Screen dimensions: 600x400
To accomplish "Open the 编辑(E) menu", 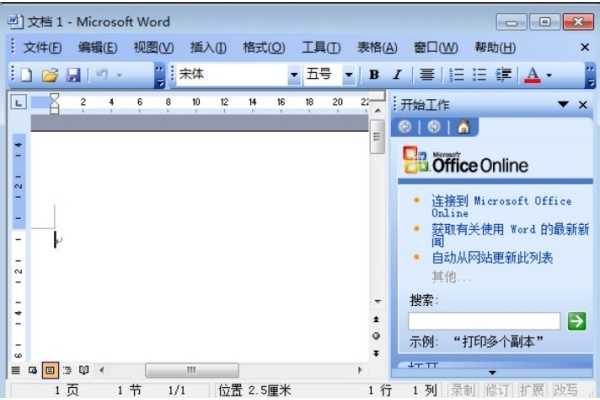I will click(98, 48).
